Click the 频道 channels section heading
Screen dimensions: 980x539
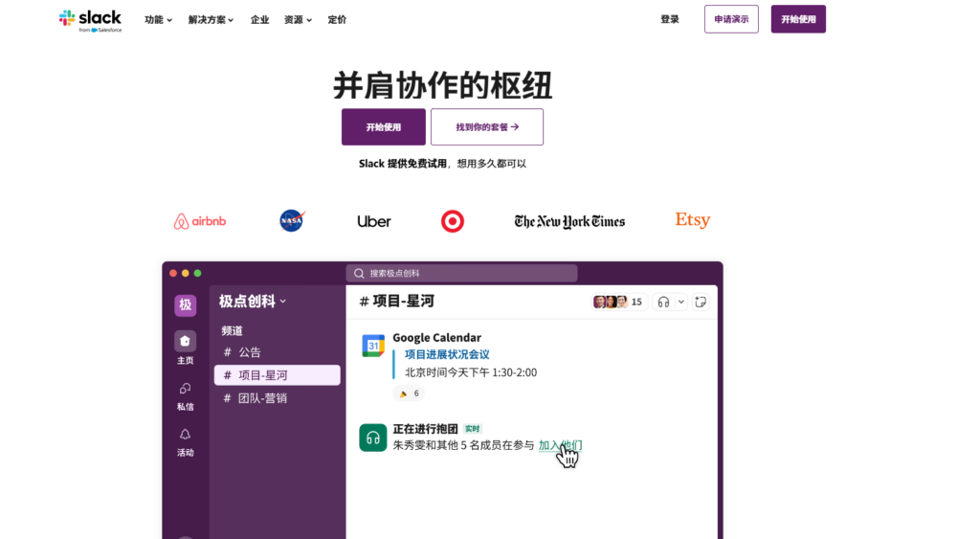(232, 331)
